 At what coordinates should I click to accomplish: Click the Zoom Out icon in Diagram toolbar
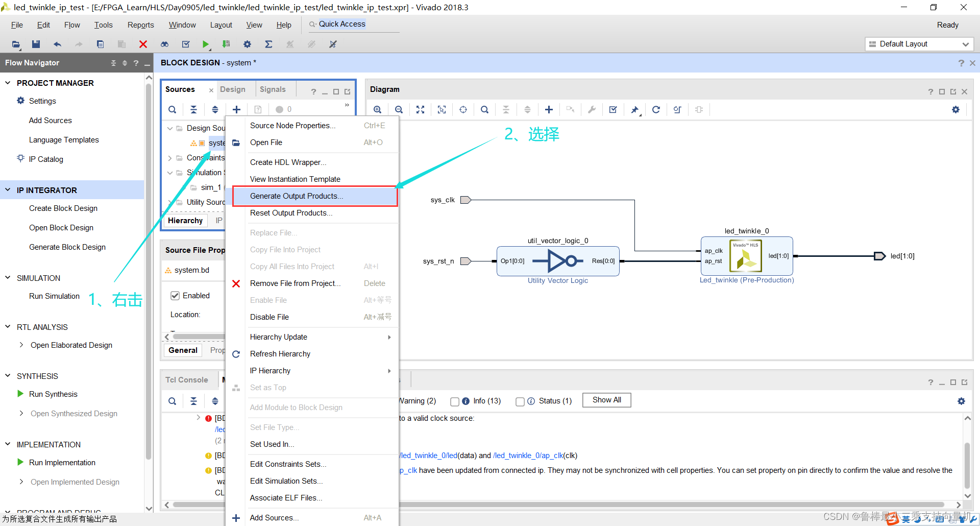(x=399, y=110)
